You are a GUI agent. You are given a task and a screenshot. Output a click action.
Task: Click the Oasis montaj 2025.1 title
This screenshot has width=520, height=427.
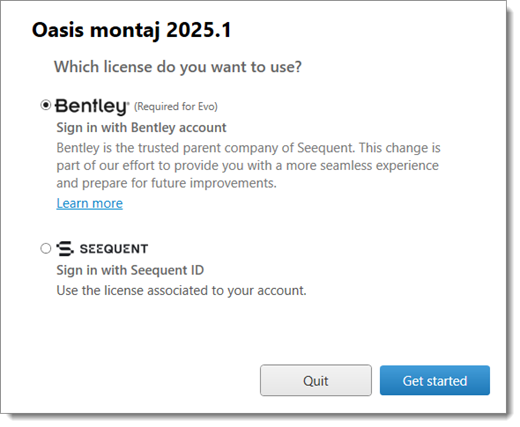pos(131,30)
